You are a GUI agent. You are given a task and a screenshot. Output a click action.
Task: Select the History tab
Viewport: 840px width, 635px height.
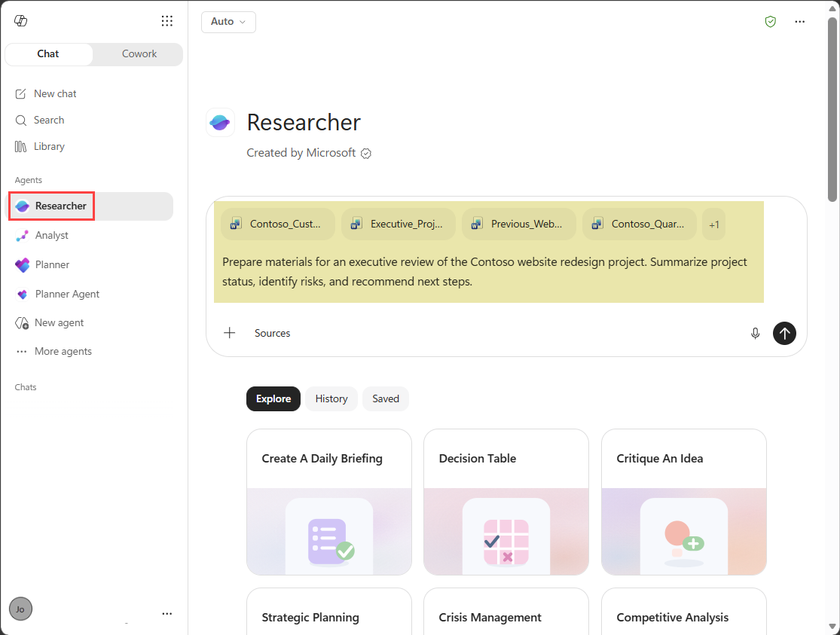[x=331, y=398]
